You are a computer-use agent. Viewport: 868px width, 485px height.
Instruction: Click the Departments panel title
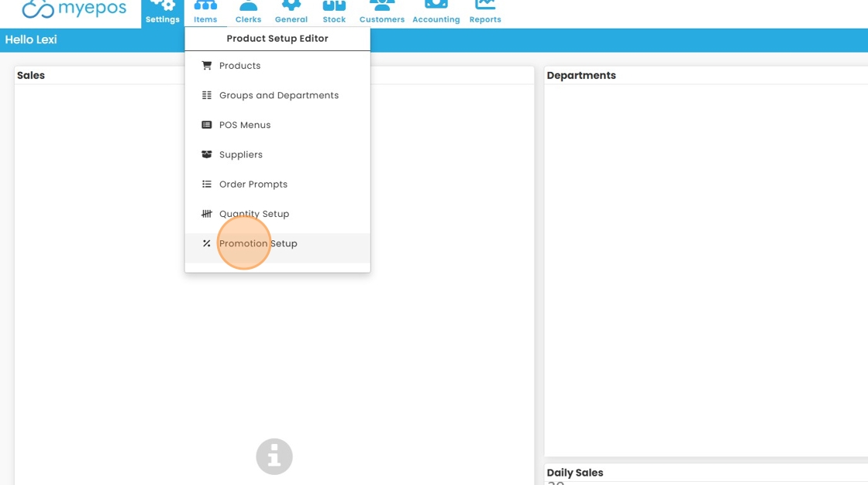click(x=581, y=75)
